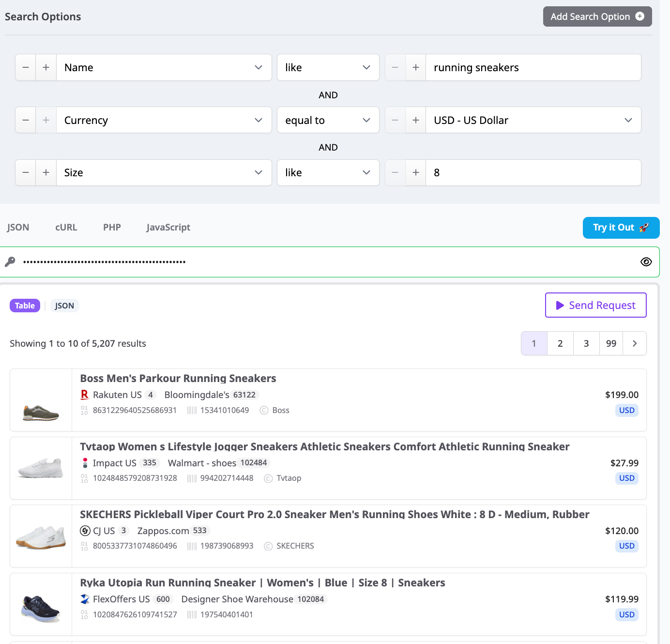The height and width of the screenshot is (644, 670).
Task: Go to results page 3
Action: click(x=586, y=343)
